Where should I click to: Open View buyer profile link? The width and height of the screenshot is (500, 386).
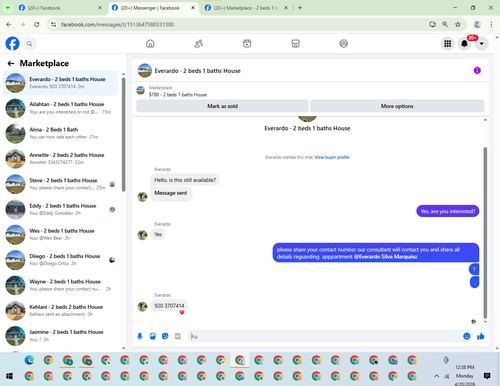(x=332, y=157)
